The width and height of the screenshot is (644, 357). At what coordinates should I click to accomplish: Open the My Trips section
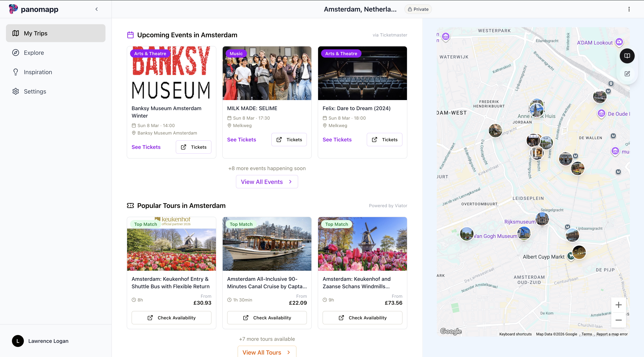pos(55,33)
